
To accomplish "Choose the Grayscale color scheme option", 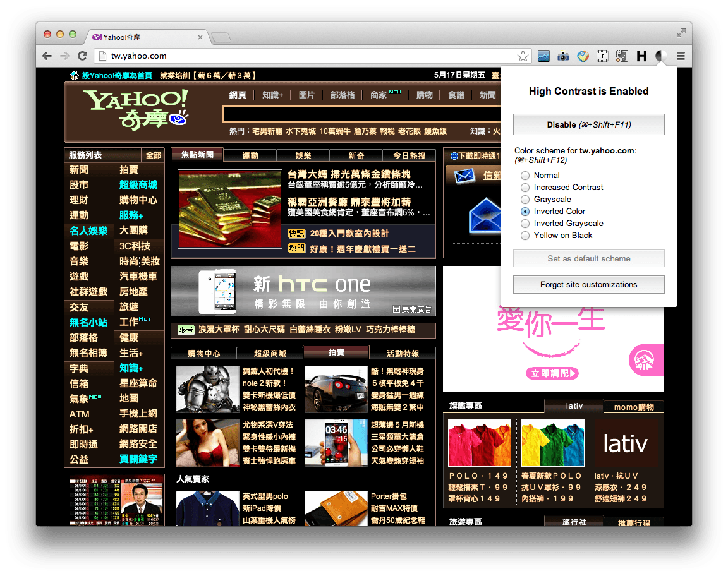I will 525,200.
